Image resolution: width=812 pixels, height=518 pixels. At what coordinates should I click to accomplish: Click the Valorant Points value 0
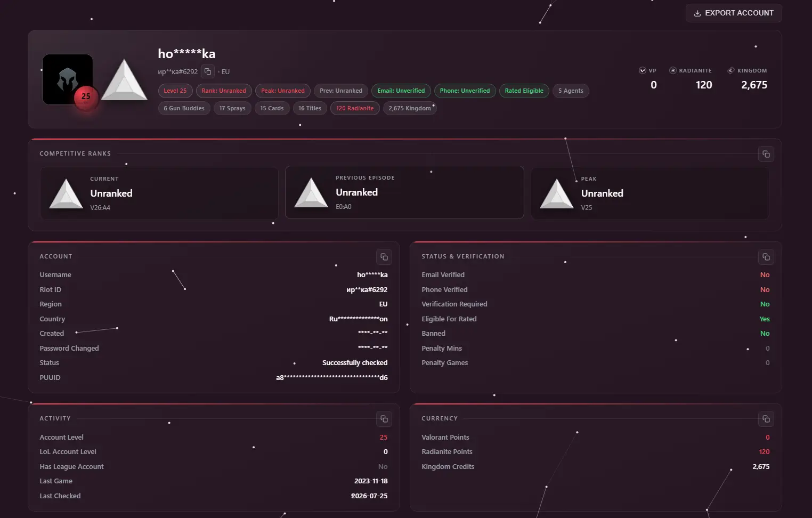point(768,438)
